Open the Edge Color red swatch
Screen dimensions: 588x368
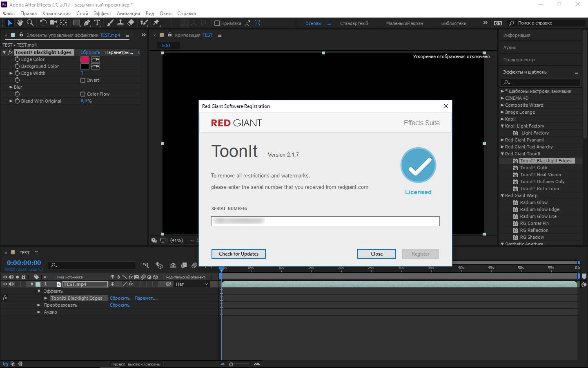pyautogui.click(x=85, y=59)
